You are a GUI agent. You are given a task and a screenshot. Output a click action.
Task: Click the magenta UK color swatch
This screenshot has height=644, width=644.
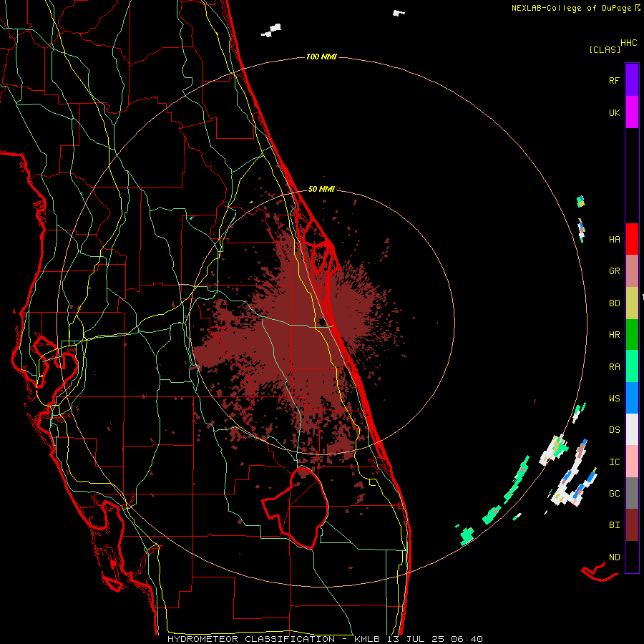632,112
